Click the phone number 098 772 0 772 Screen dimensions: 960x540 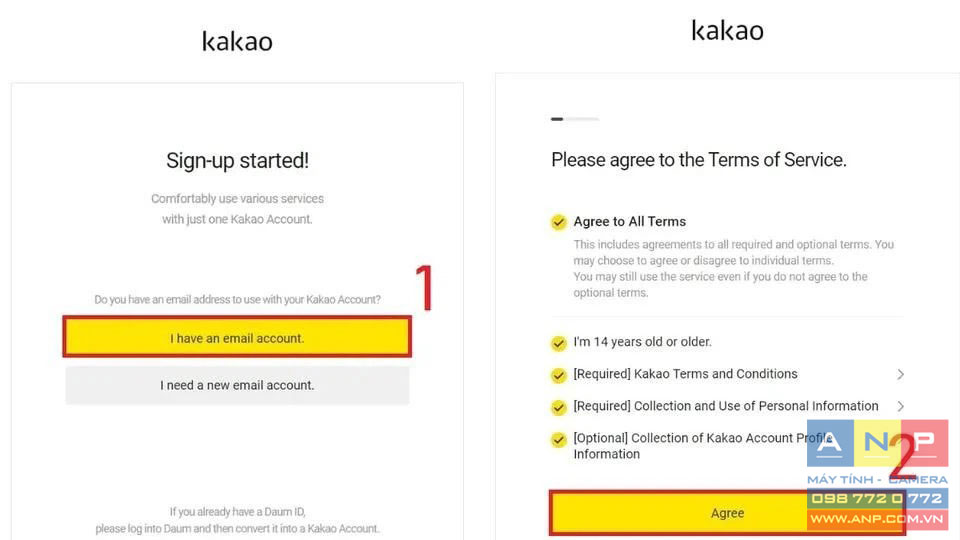click(877, 498)
